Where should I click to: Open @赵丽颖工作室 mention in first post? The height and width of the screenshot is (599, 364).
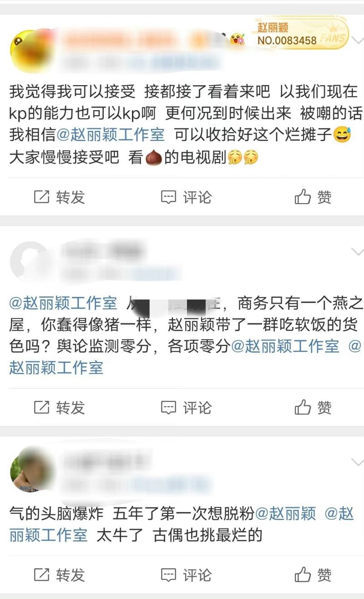111,135
